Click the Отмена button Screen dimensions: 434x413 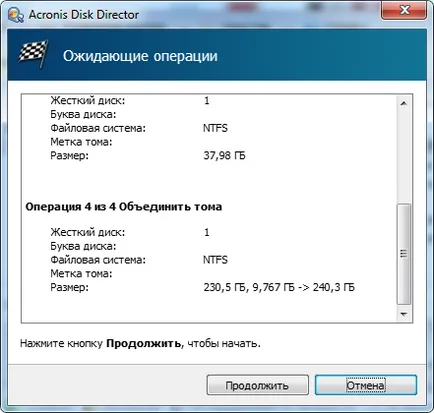tap(366, 385)
